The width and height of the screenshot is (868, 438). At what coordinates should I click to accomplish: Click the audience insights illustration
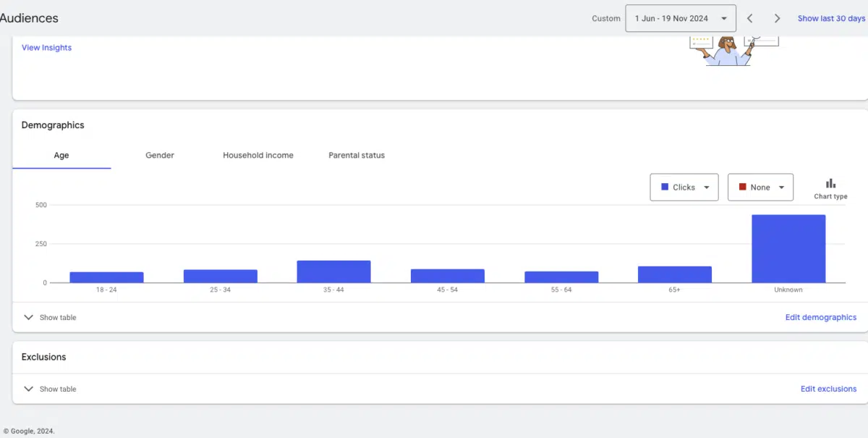point(733,50)
